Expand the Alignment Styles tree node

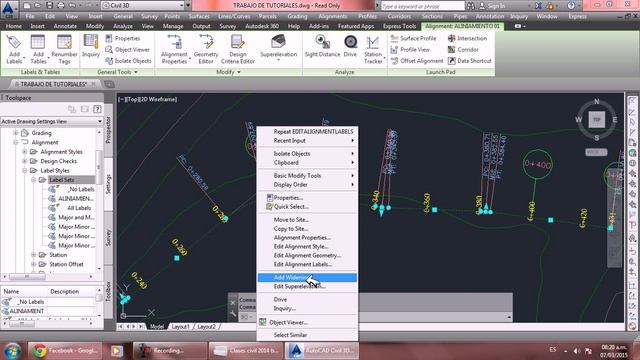pos(24,152)
